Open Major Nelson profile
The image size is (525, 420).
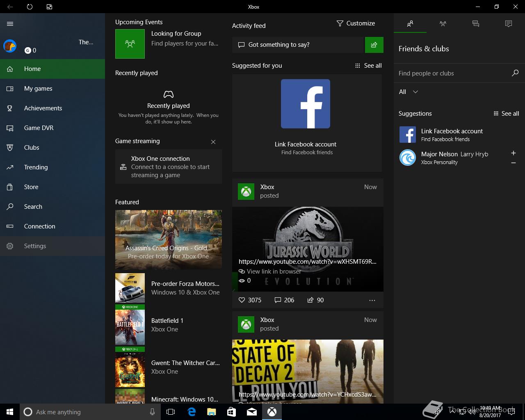[451, 157]
